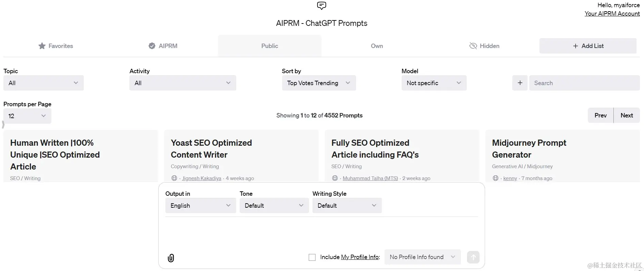The height and width of the screenshot is (271, 644).
Task: Select the Public tab
Action: pos(270,46)
